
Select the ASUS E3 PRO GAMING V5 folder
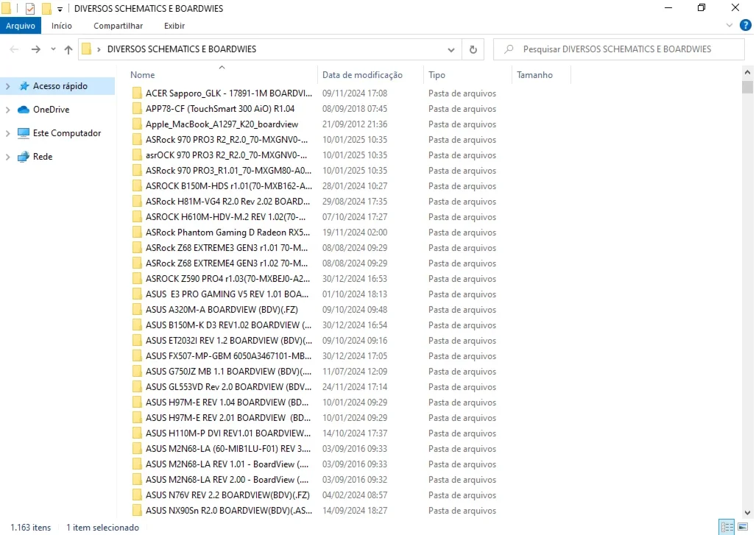coord(227,294)
